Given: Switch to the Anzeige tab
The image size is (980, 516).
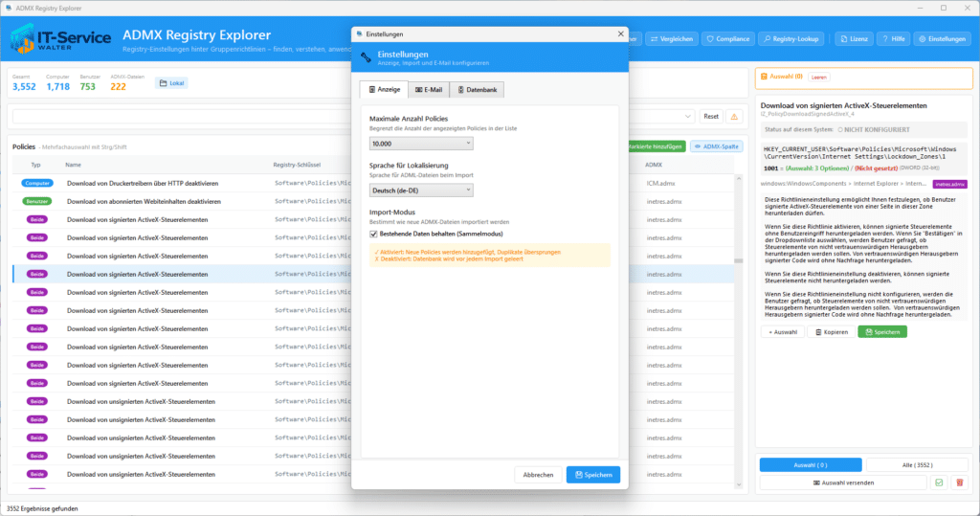Looking at the screenshot, I should click(384, 89).
